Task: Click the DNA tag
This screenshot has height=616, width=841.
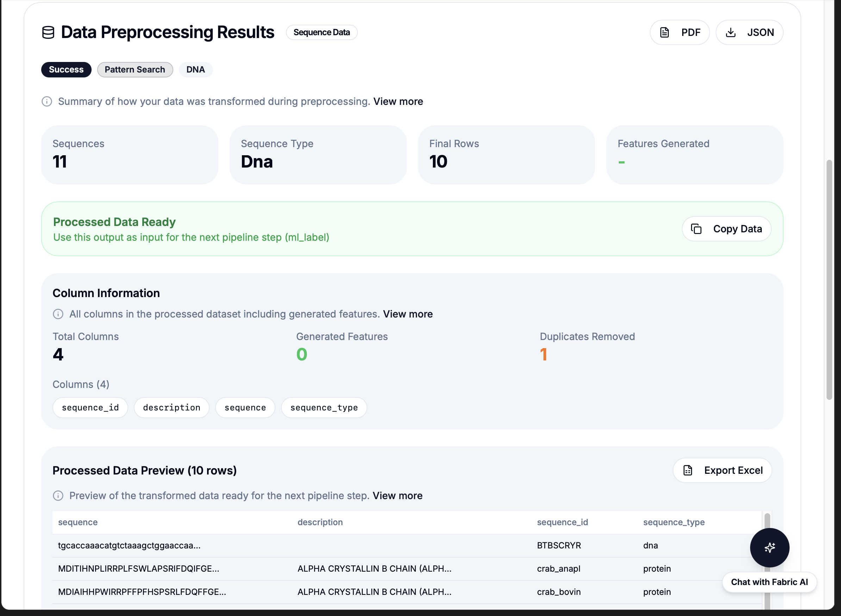Action: pos(195,70)
